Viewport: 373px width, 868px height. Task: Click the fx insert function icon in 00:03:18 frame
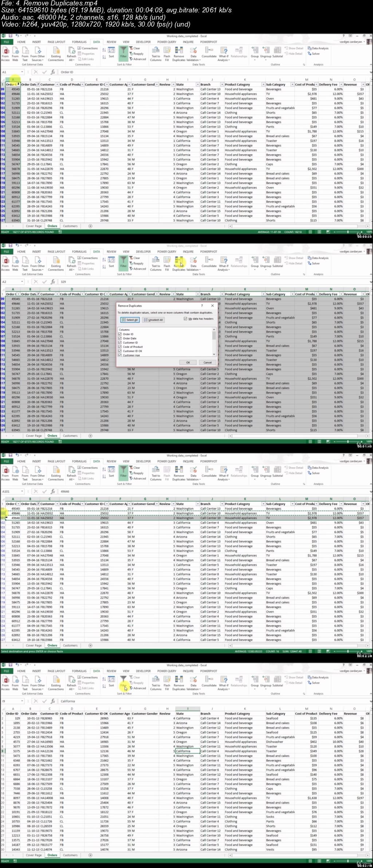(53, 701)
